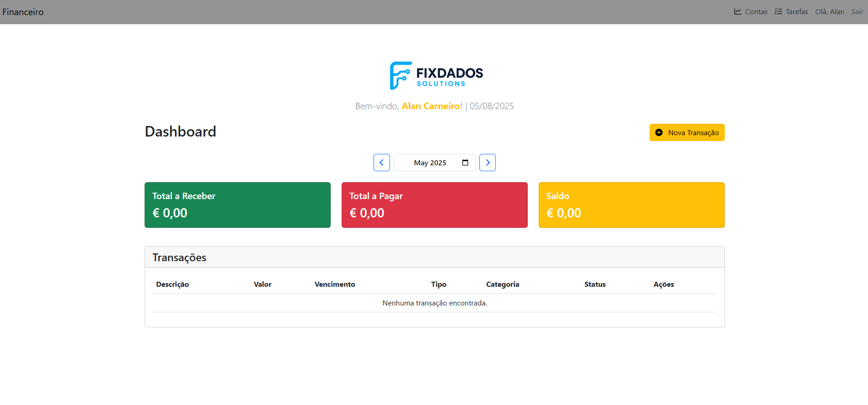Log out with the Sair link
The width and height of the screenshot is (868, 405).
point(857,11)
